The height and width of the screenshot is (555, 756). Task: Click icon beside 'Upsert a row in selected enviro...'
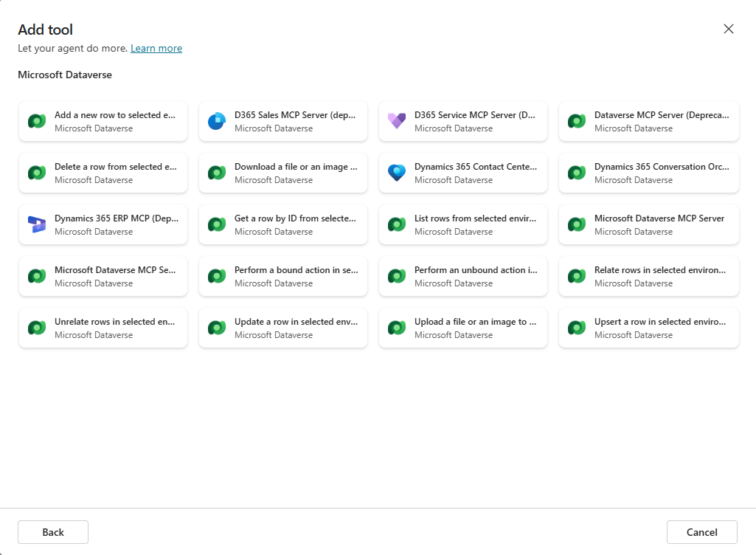click(x=577, y=328)
